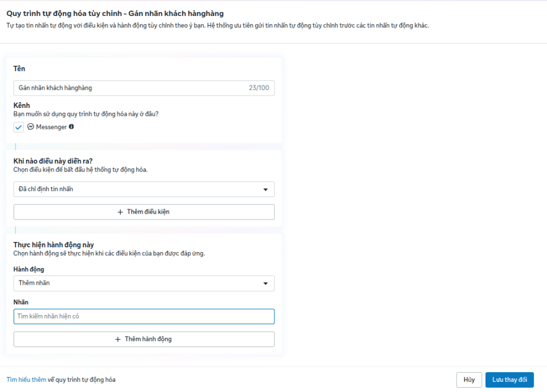
Task: Click the arrow icon on Đã chỉ định tin nhắn
Action: [x=265, y=190]
